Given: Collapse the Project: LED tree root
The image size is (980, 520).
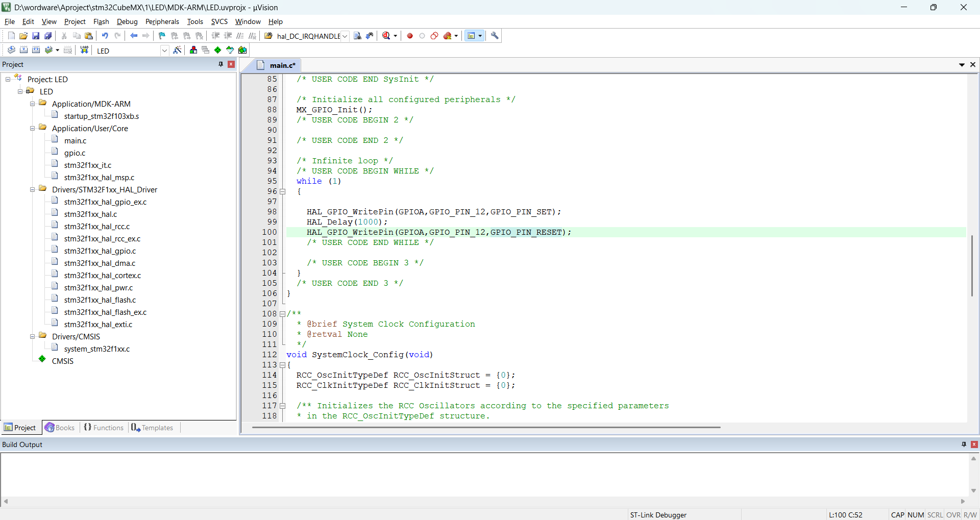Looking at the screenshot, I should click(8, 79).
